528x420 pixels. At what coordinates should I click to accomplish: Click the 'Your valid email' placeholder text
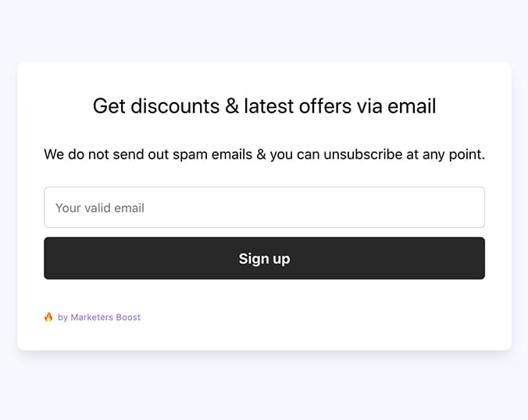click(100, 208)
